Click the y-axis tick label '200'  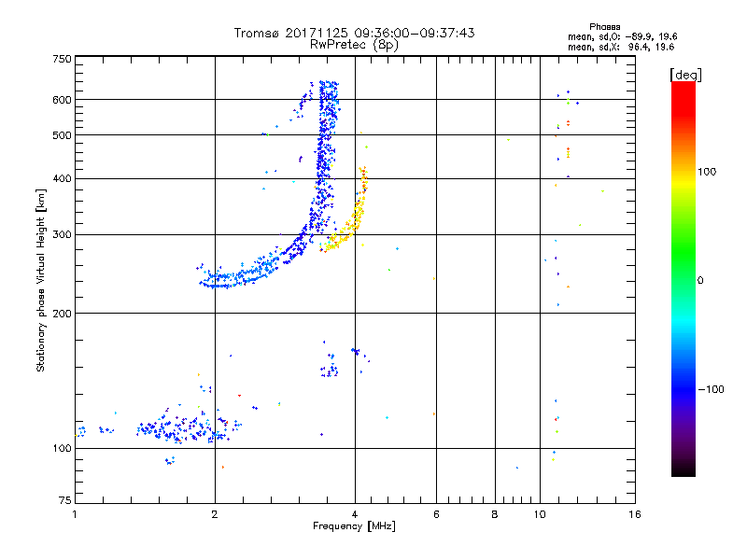[x=63, y=314]
